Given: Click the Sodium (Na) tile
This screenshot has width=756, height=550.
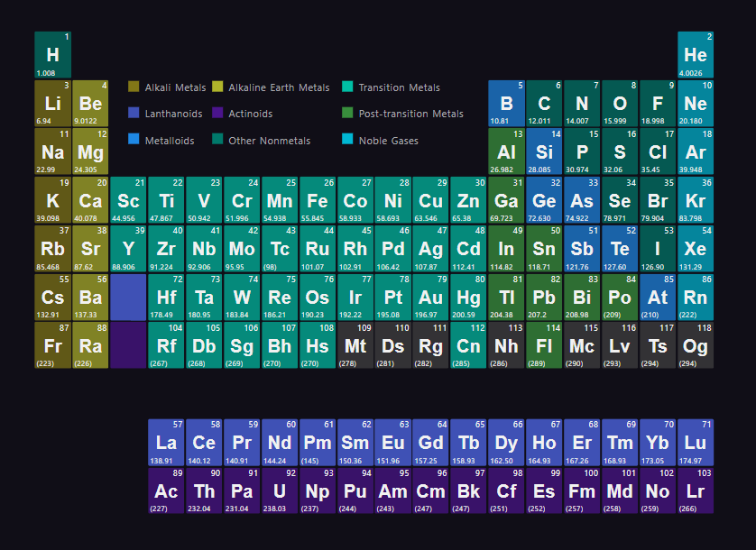Looking at the screenshot, I should pyautogui.click(x=52, y=151).
